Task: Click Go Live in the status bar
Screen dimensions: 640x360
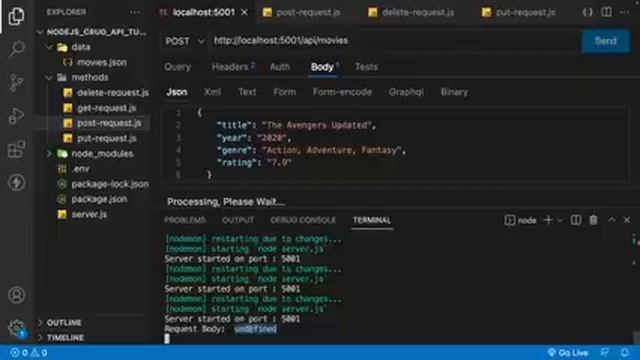Action: [x=568, y=353]
